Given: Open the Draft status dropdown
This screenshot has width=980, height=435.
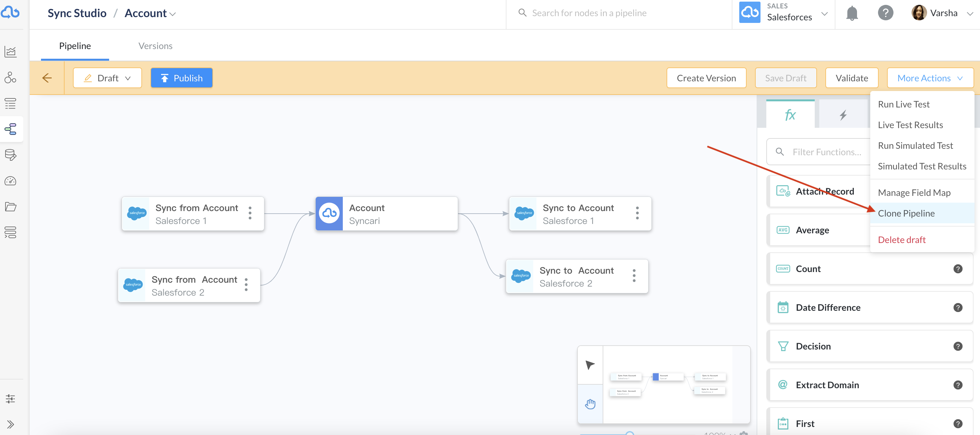Looking at the screenshot, I should click(107, 78).
